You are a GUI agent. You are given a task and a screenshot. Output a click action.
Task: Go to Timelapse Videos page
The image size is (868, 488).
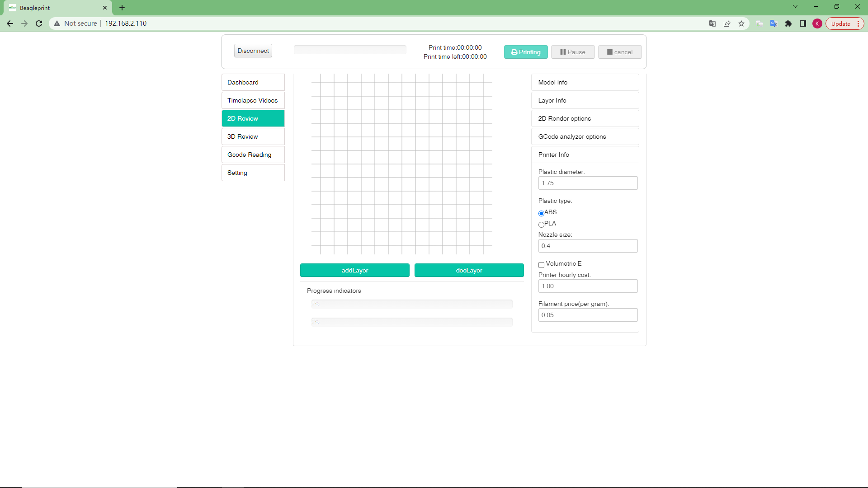click(253, 100)
